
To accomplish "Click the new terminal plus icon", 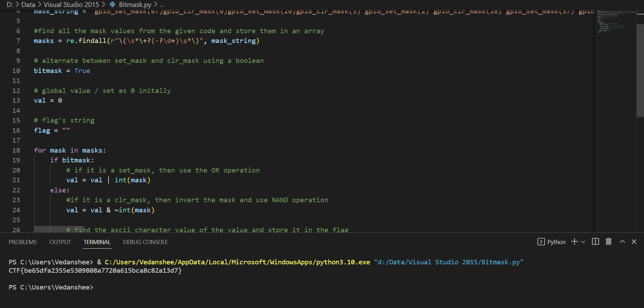I will click(574, 242).
